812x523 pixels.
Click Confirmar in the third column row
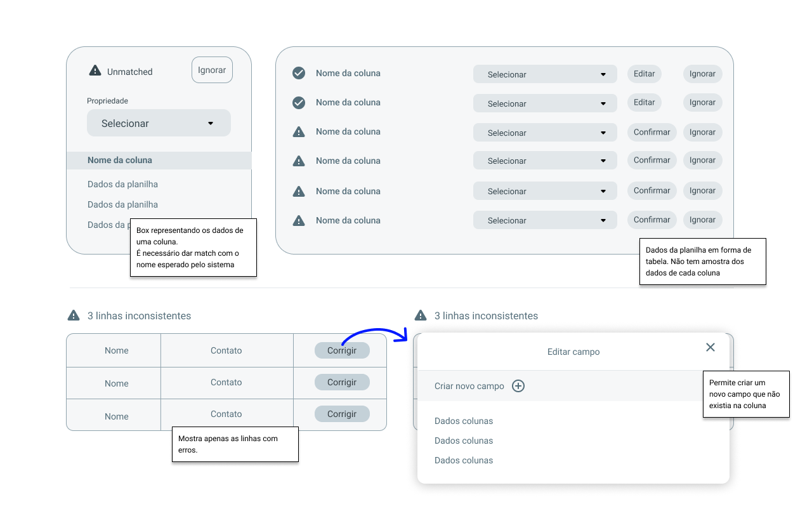click(x=652, y=132)
